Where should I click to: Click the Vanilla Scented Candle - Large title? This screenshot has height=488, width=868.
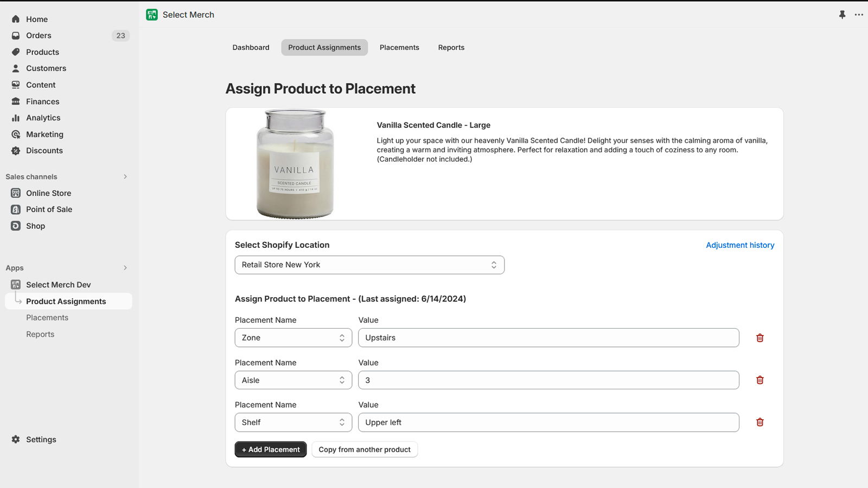pyautogui.click(x=433, y=125)
